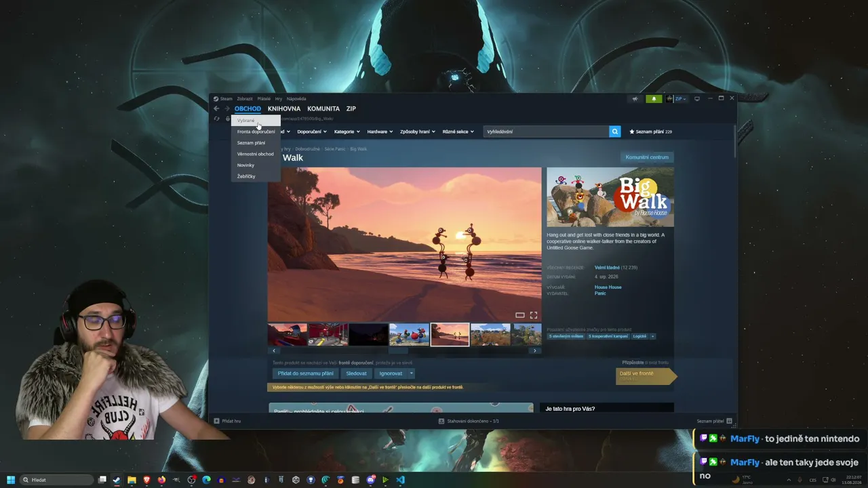Image resolution: width=868 pixels, height=488 pixels.
Task: Open the Hry menu
Action: tap(278, 99)
